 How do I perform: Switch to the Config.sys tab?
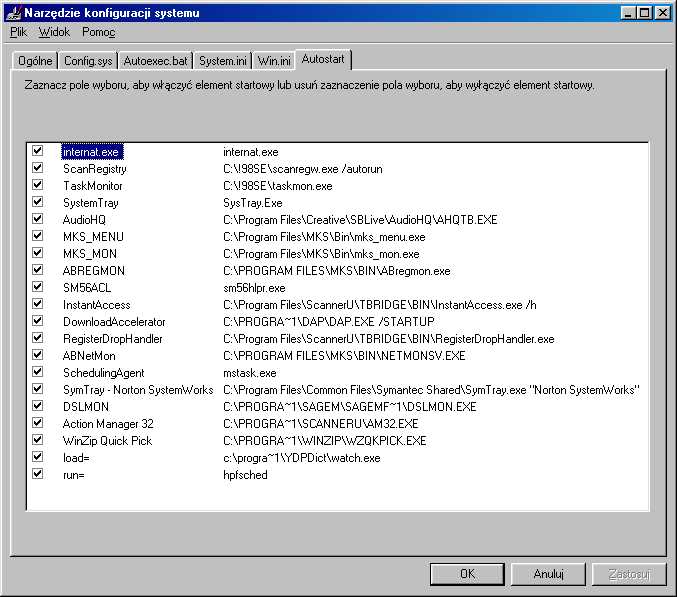(x=88, y=61)
